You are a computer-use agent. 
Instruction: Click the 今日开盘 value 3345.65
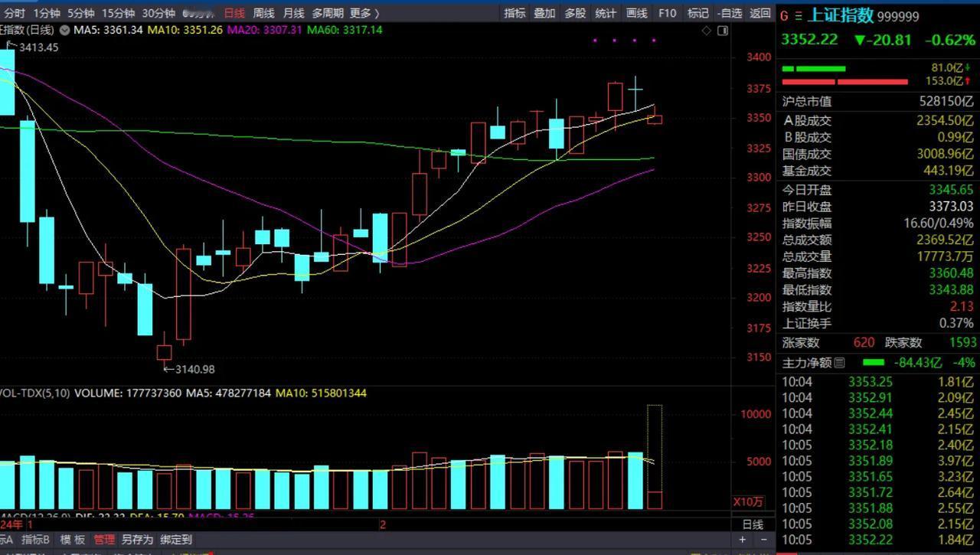(951, 190)
